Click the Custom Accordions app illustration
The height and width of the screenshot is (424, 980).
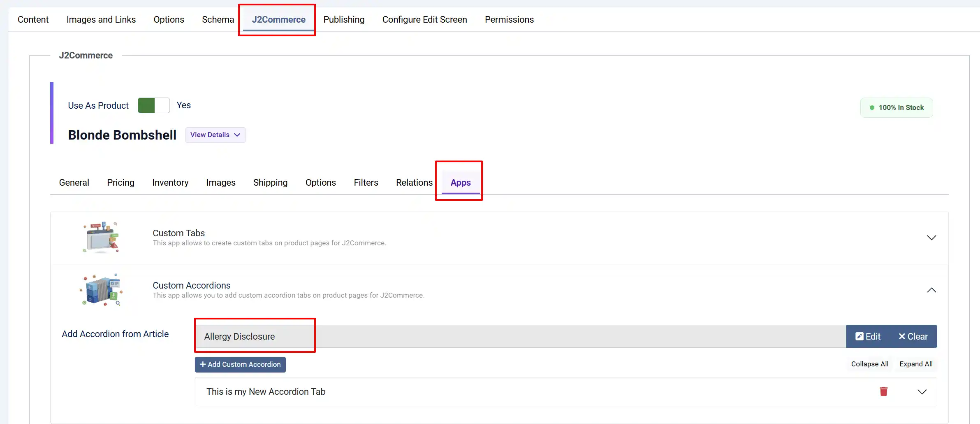pyautogui.click(x=101, y=290)
